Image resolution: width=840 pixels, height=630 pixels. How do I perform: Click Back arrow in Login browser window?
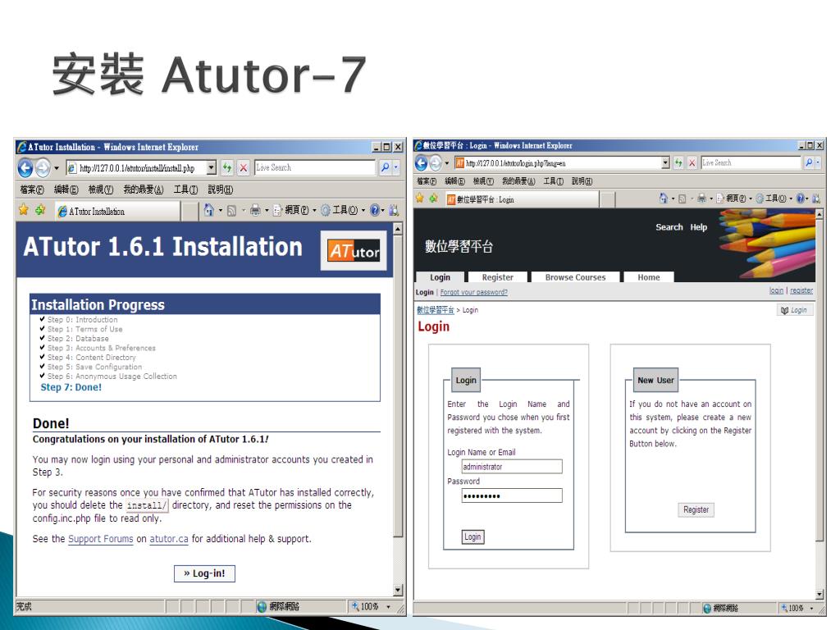(422, 163)
